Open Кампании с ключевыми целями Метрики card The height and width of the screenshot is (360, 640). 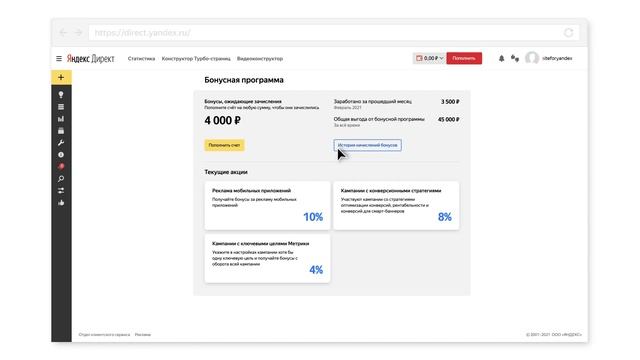click(267, 258)
